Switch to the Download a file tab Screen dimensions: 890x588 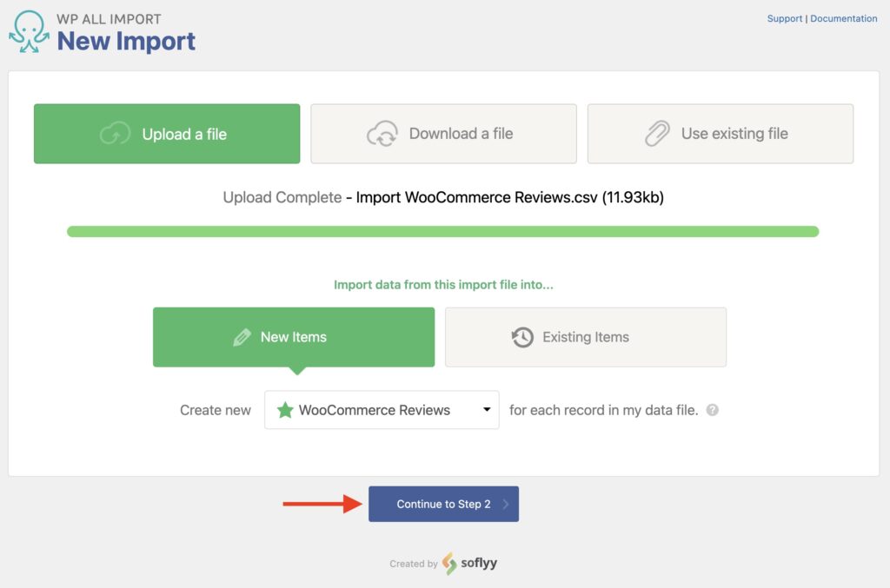click(x=443, y=133)
